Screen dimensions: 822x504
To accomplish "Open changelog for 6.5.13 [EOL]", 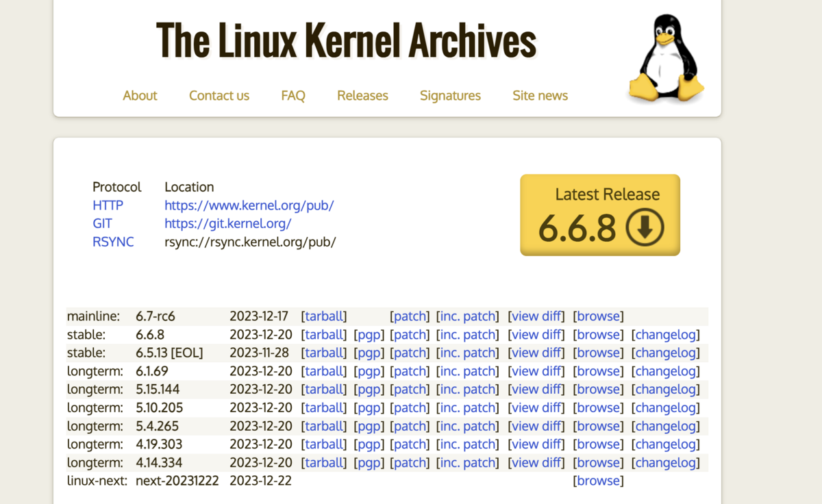I will [x=666, y=353].
